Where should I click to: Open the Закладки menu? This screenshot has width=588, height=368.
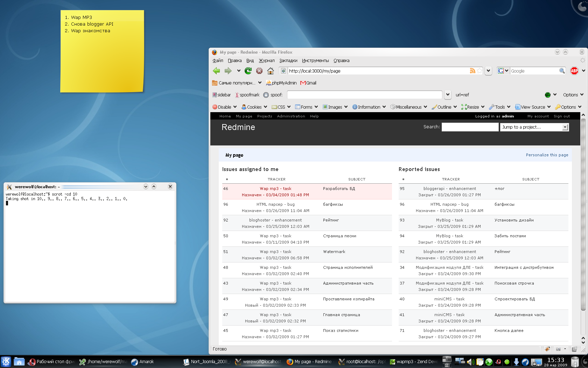pyautogui.click(x=288, y=61)
